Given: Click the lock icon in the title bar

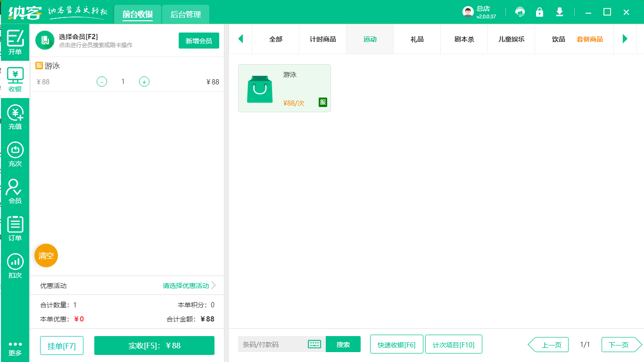Looking at the screenshot, I should coord(540,12).
